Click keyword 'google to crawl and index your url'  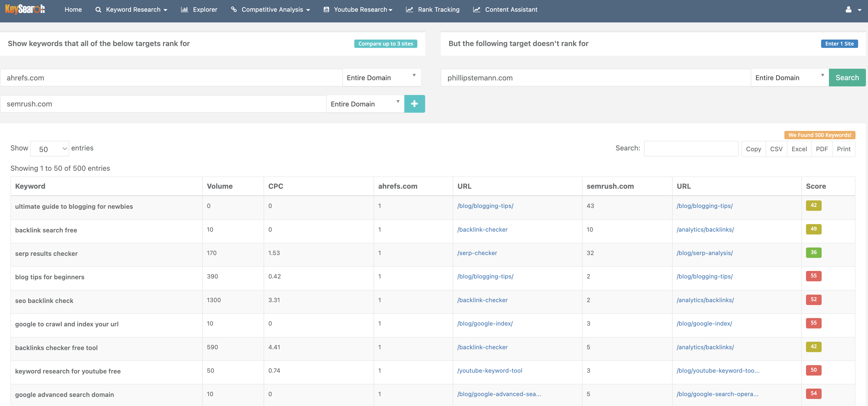point(67,324)
